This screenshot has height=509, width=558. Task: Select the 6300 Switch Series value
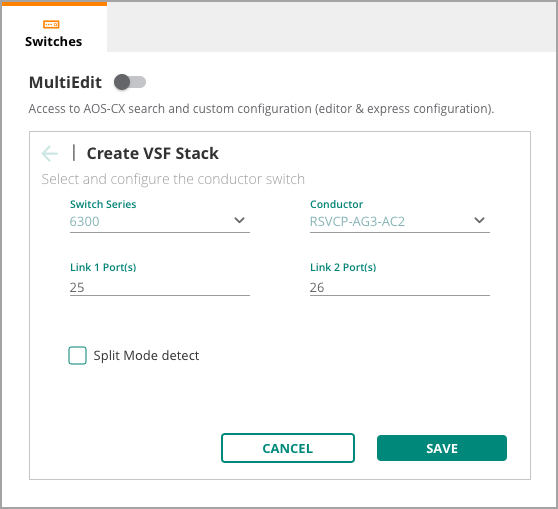click(x=84, y=221)
